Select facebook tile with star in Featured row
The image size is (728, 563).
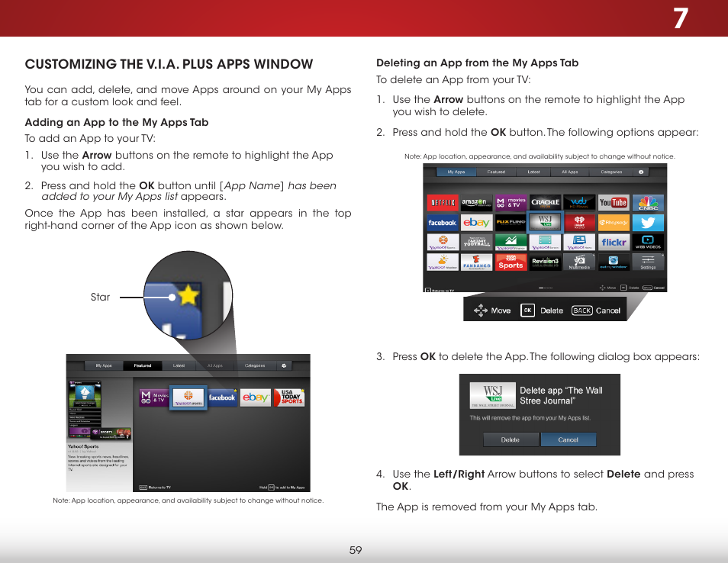point(222,397)
